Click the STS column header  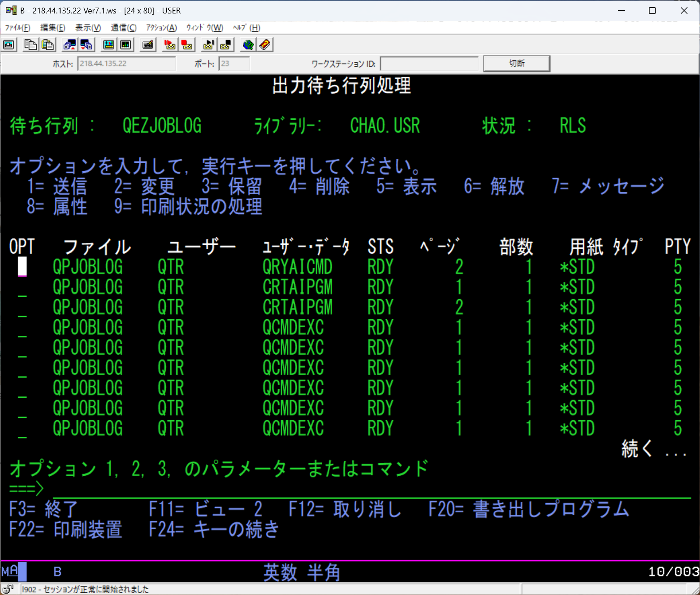tap(380, 247)
